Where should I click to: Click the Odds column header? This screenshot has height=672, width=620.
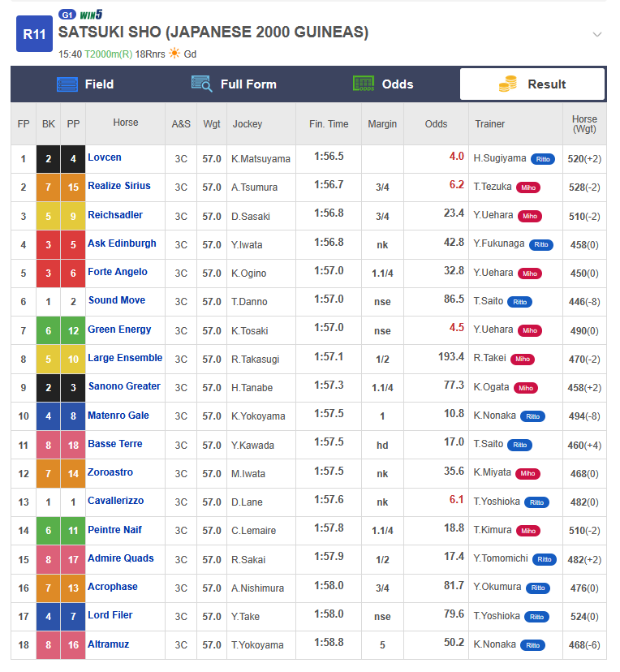pyautogui.click(x=436, y=124)
